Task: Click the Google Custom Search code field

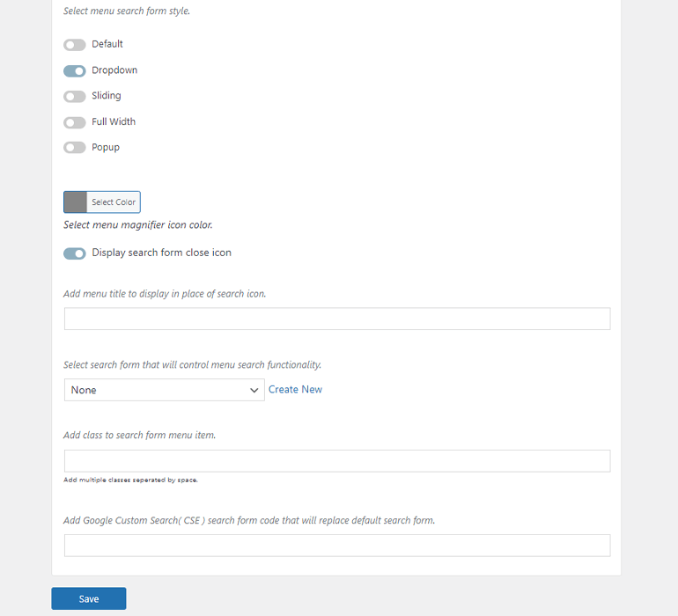Action: click(337, 546)
